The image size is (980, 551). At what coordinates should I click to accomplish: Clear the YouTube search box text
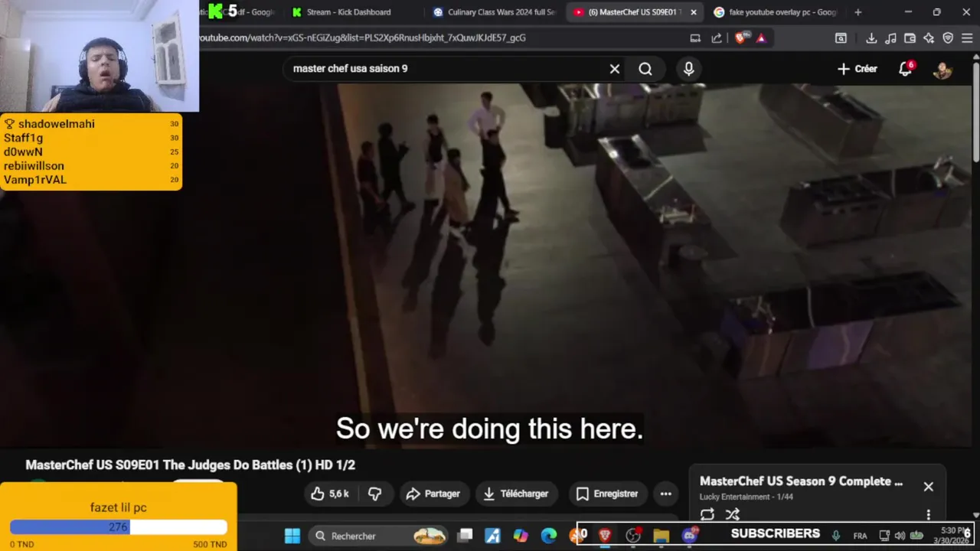tap(614, 69)
